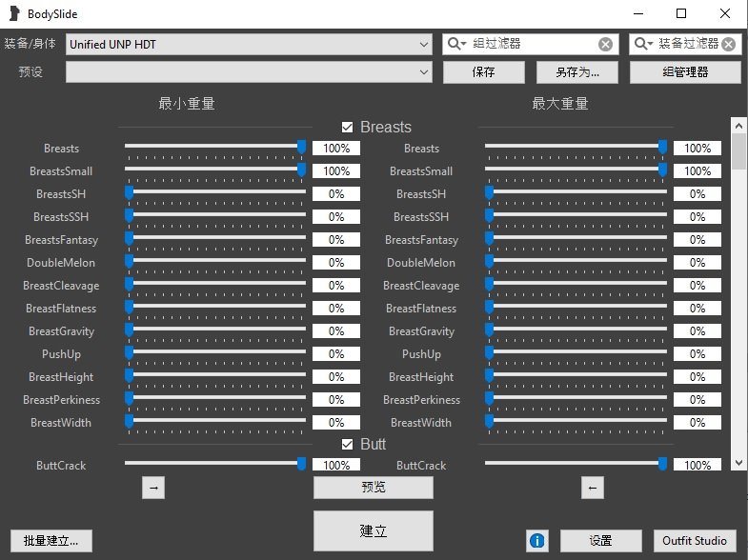Viewport: 748px width, 560px height.
Task: Maximize the BodySlide window
Action: pos(681,13)
